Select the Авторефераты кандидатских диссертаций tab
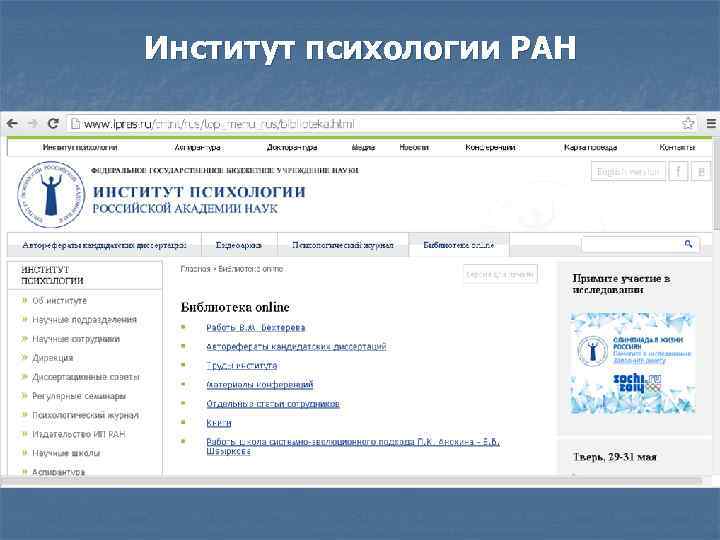Viewport: 720px width, 540px height. (104, 245)
